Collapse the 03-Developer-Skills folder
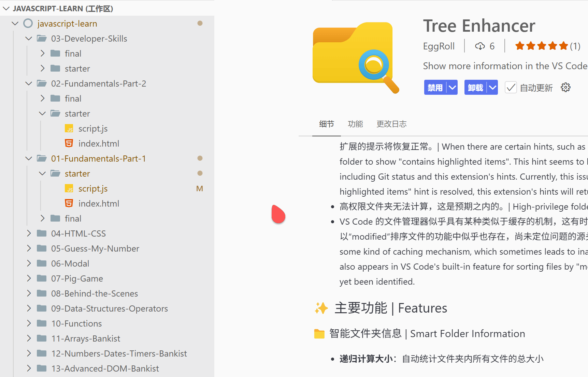The width and height of the screenshot is (588, 377). (x=29, y=39)
